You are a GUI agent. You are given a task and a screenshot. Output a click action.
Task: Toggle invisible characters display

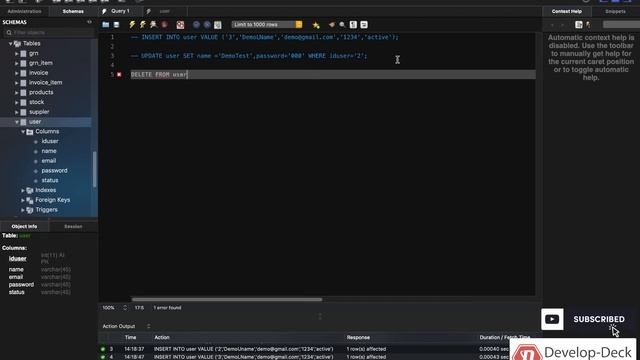353,25
